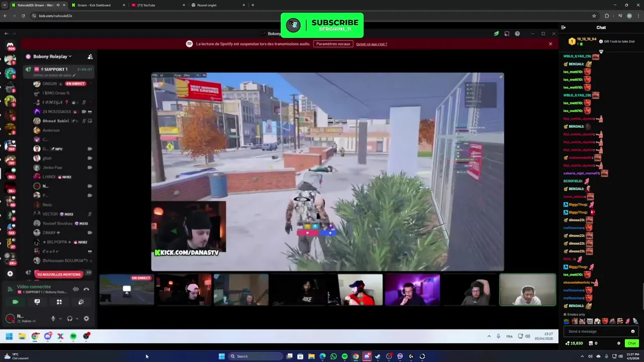This screenshot has width=644, height=362.
Task: Open Chrome extensions puzzle icon
Action: 607,16
